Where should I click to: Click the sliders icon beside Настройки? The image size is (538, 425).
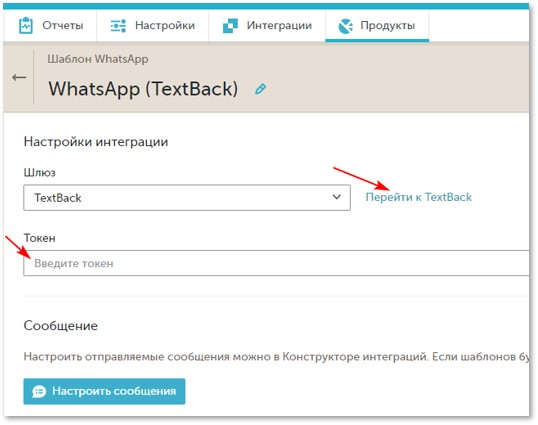118,26
